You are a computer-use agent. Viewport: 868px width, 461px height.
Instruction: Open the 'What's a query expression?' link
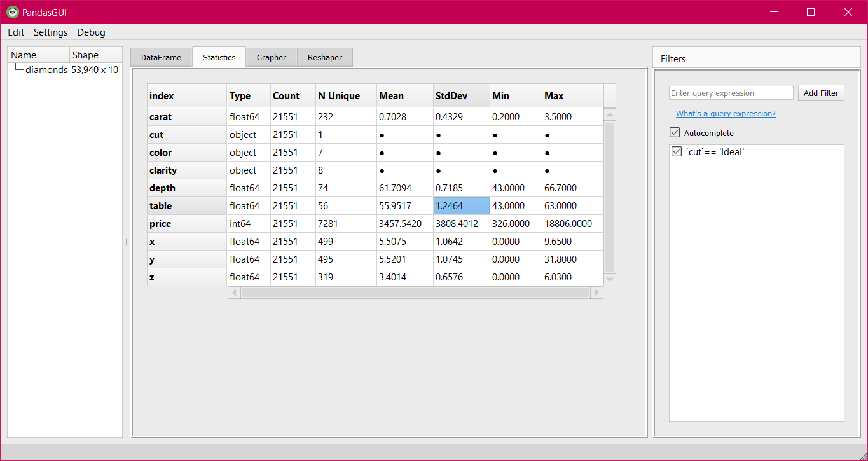726,114
